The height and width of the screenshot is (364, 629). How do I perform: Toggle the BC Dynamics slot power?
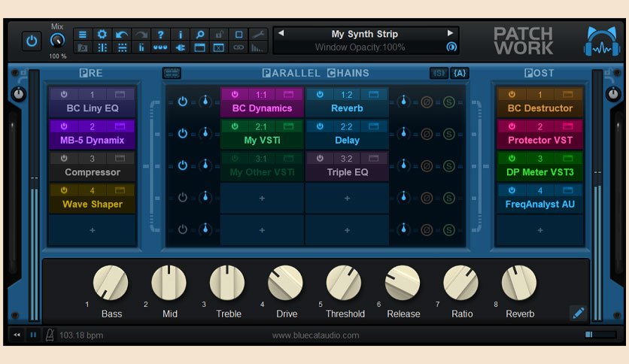pyautogui.click(x=235, y=94)
